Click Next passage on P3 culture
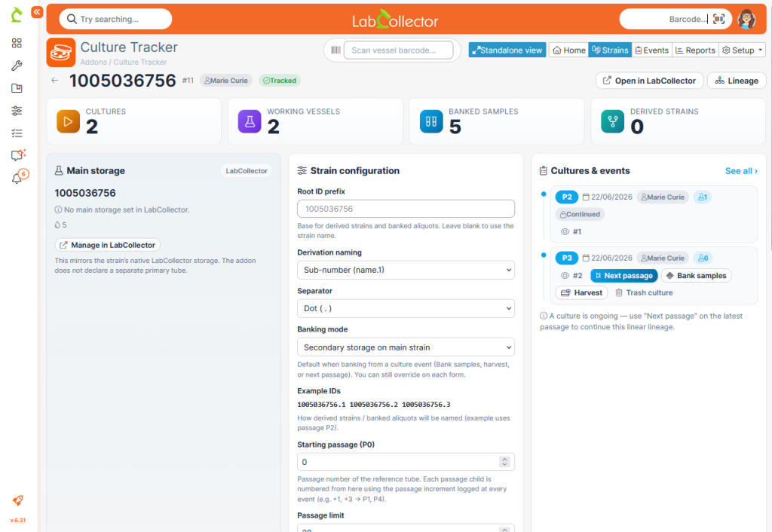The width and height of the screenshot is (772, 532). pyautogui.click(x=623, y=276)
